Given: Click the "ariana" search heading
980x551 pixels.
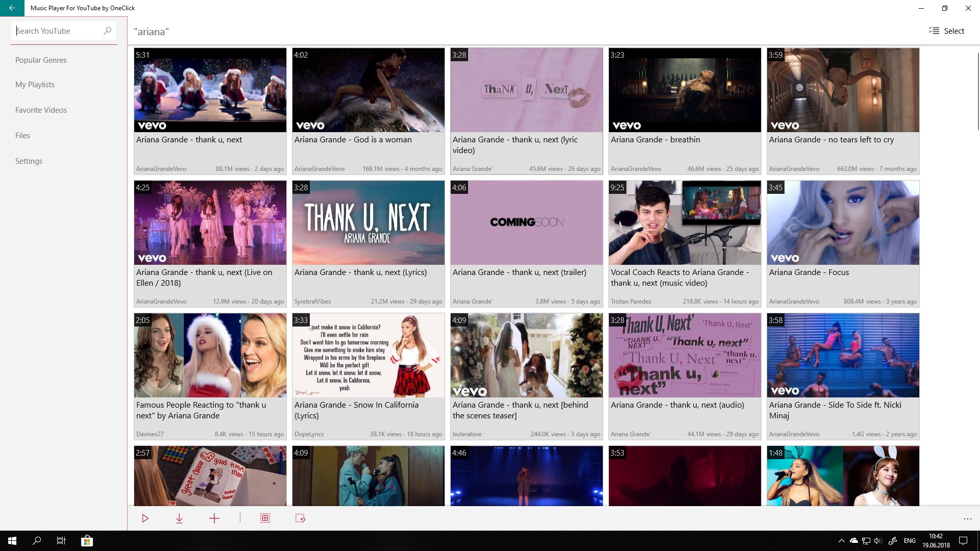Looking at the screenshot, I should click(152, 32).
